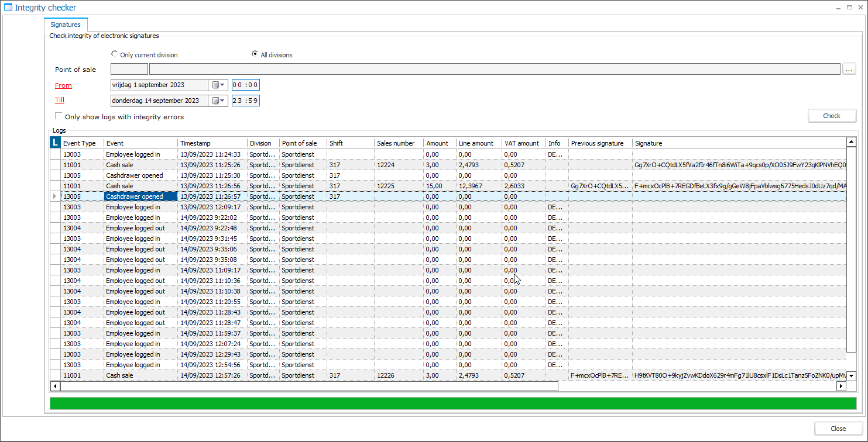868x442 pixels.
Task: Expand the Till date dropdown arrow
Action: point(222,100)
